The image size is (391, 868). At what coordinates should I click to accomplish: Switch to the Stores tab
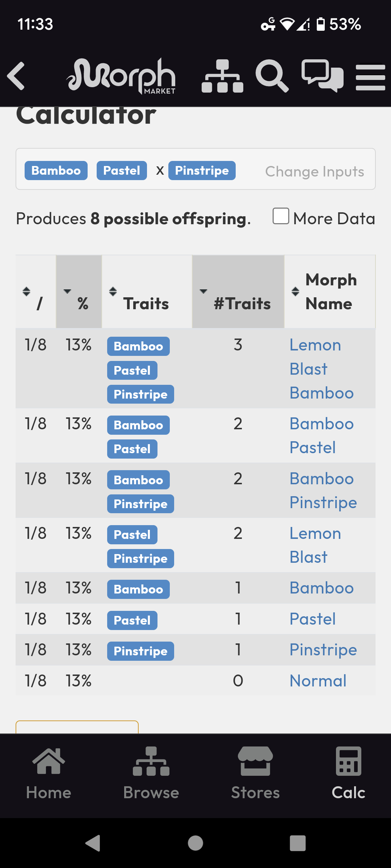click(x=255, y=773)
